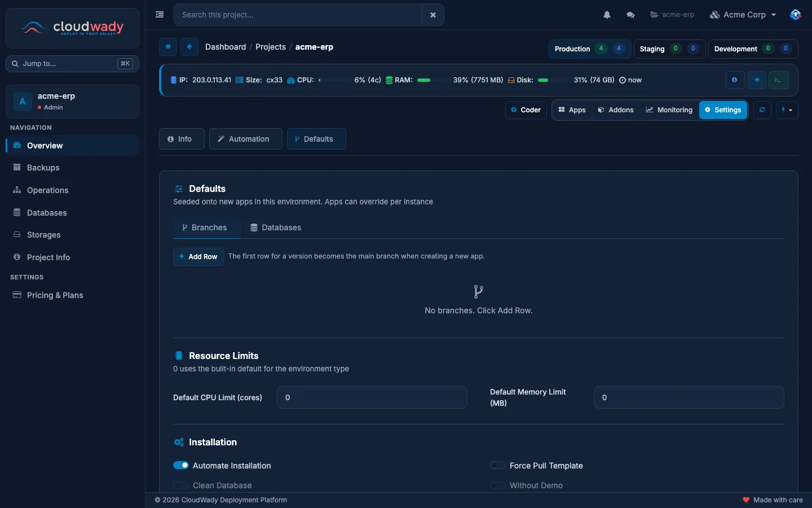Open the Jump to quick search
The image size is (812, 508).
(x=72, y=64)
